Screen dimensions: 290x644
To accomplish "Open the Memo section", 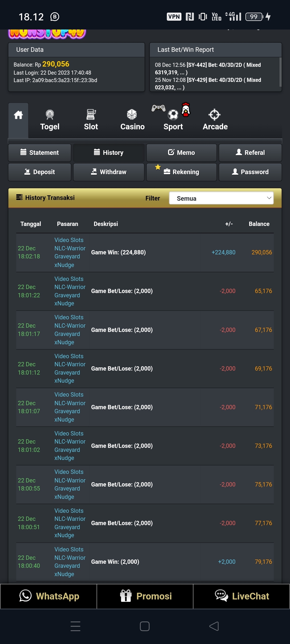I will 182,153.
